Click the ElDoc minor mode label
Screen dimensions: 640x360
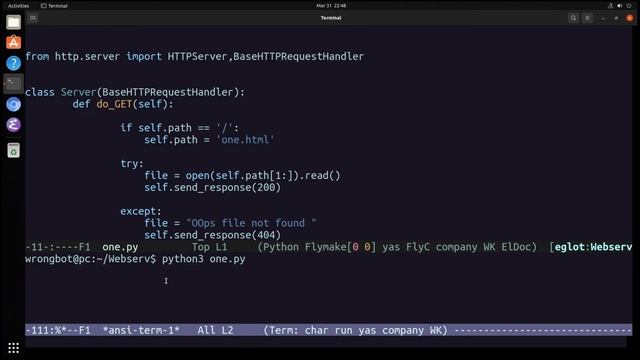516,247
